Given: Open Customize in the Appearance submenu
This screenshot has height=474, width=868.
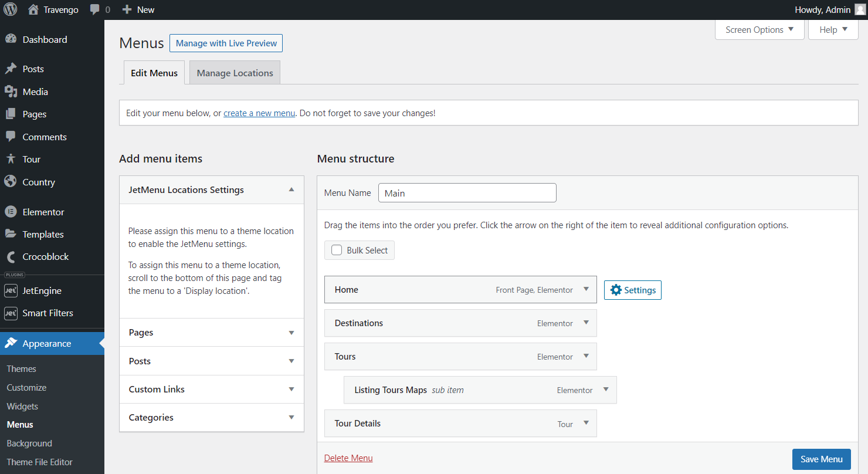Looking at the screenshot, I should coord(26,387).
